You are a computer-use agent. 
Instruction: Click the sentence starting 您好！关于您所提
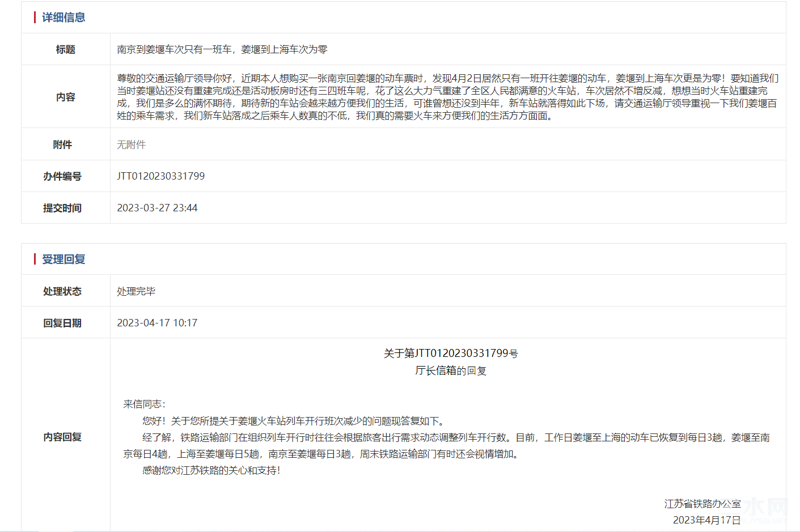[x=295, y=421]
